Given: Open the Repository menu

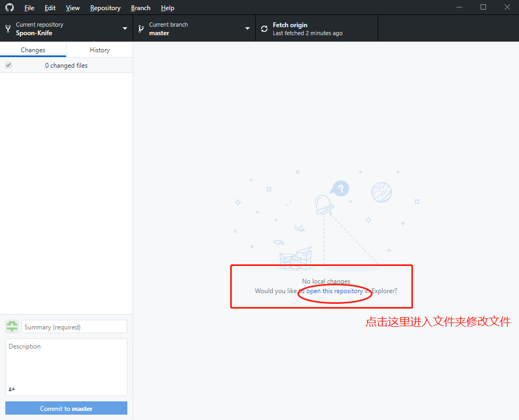Looking at the screenshot, I should [105, 7].
